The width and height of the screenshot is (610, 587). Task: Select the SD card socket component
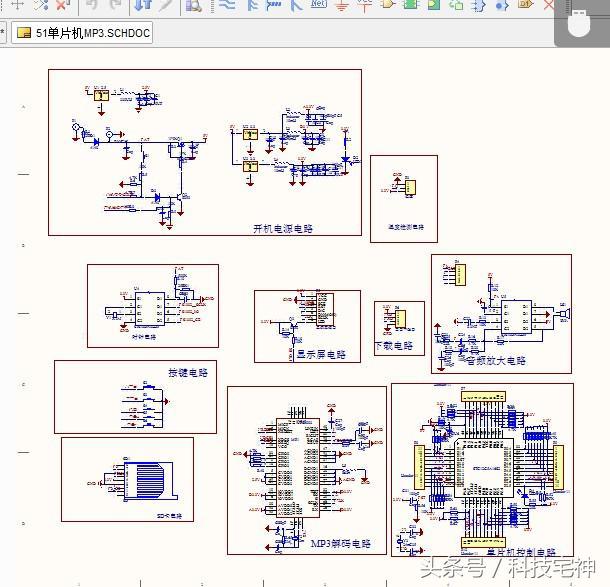pyautogui.click(x=150, y=481)
